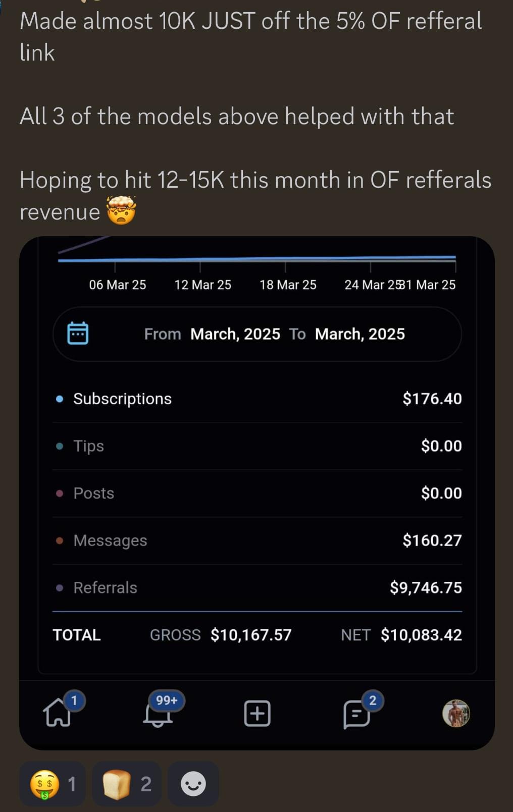Screen dimensions: 513x812
Task: Toggle the Tips earnings series
Action: coord(88,446)
